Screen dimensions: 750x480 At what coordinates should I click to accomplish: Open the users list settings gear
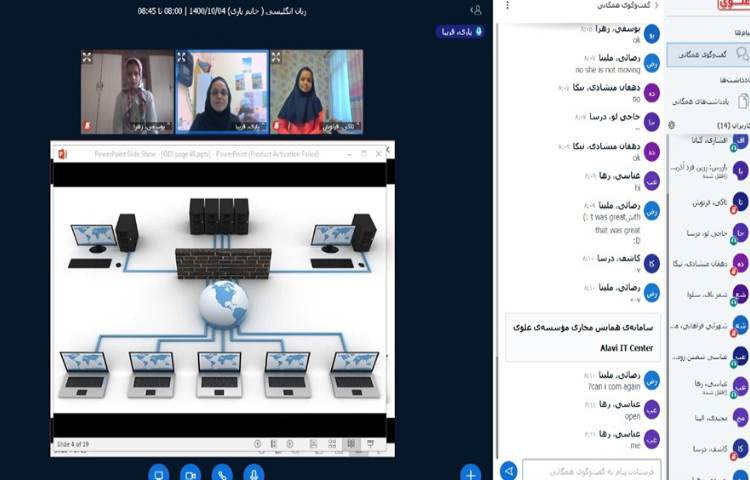671,125
